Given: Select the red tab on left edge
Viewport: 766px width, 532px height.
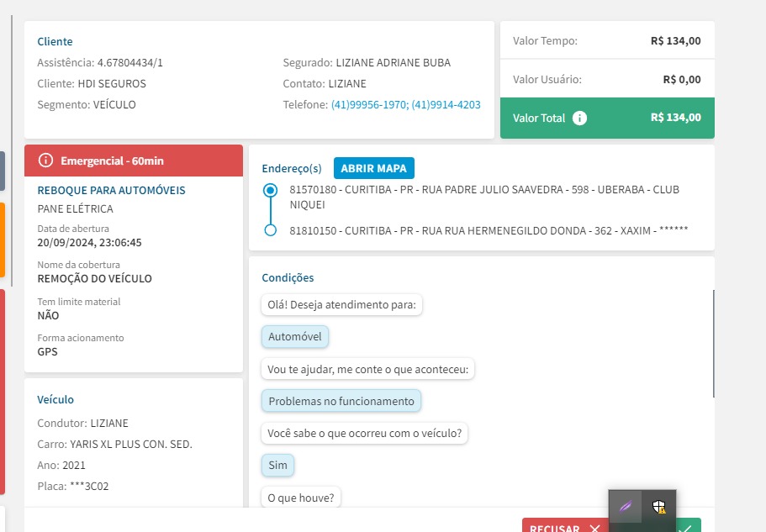Looking at the screenshot, I should [x=3, y=391].
